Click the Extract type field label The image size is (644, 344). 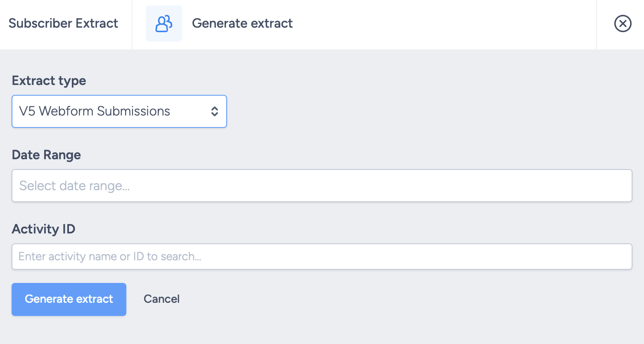tap(49, 80)
